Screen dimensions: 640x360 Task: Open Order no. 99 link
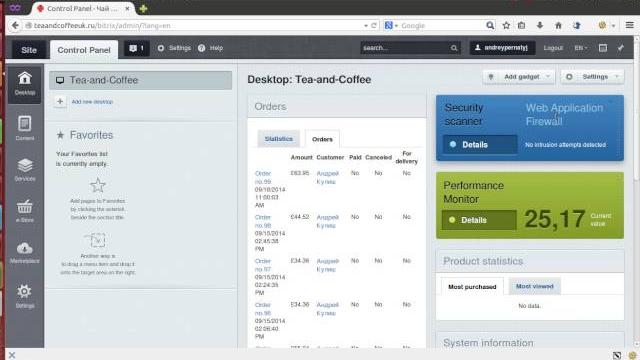tap(263, 177)
